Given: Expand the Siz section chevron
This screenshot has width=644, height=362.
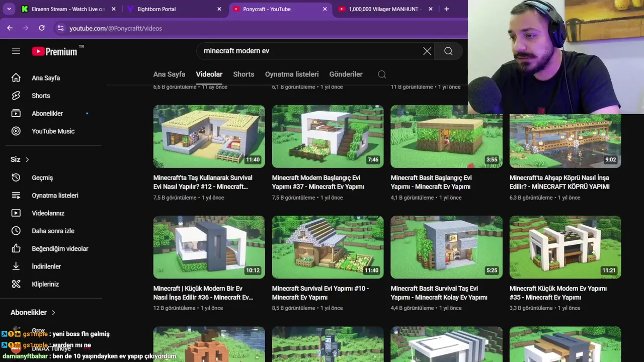Looking at the screenshot, I should pos(27,159).
